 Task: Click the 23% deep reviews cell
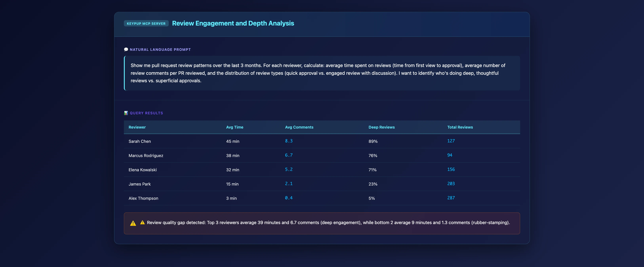[373, 184]
